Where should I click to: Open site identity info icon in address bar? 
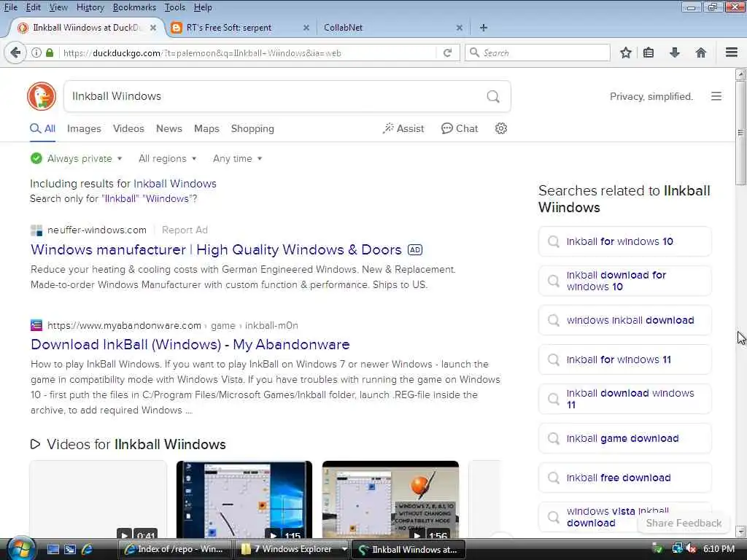click(x=36, y=52)
